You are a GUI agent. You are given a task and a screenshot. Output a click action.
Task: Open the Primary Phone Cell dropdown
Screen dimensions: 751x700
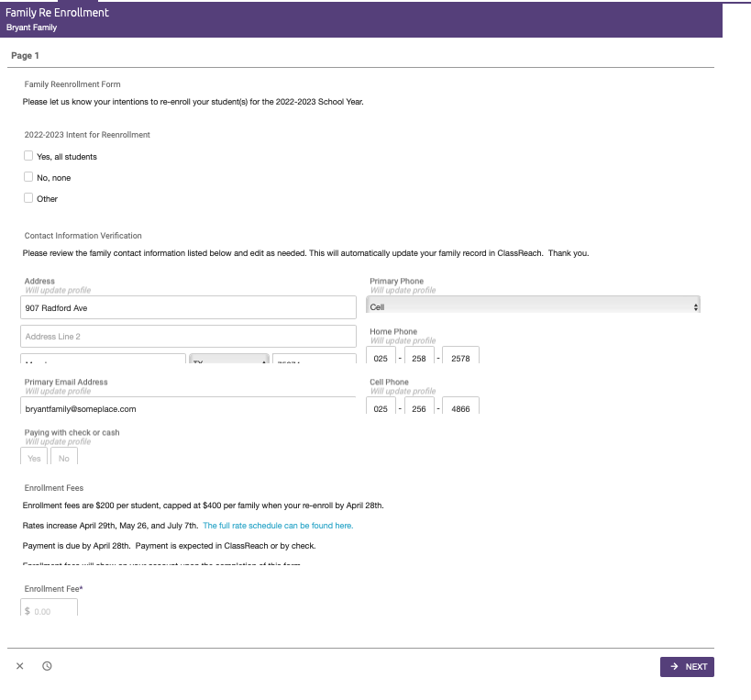point(535,303)
